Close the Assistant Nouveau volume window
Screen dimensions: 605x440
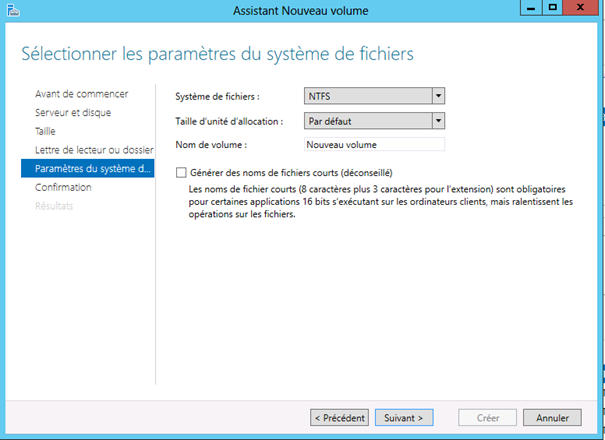[x=582, y=9]
